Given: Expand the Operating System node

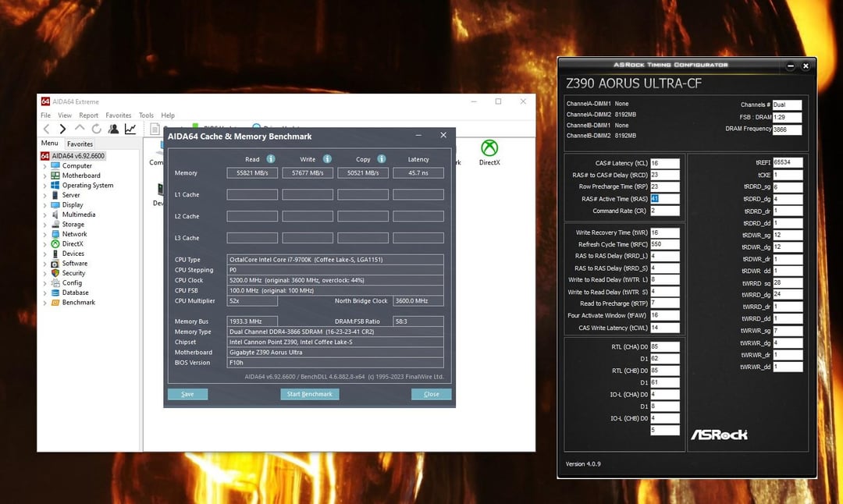Looking at the screenshot, I should 44,186.
